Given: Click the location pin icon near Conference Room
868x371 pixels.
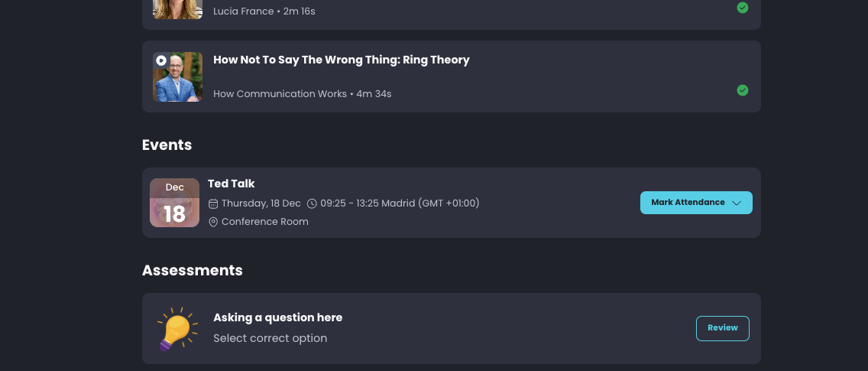Looking at the screenshot, I should [x=213, y=222].
